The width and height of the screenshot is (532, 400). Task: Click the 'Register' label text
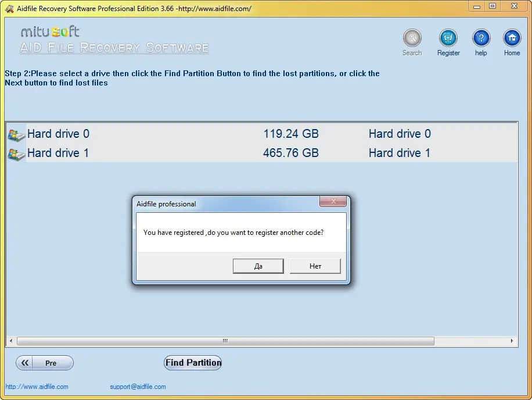(448, 53)
